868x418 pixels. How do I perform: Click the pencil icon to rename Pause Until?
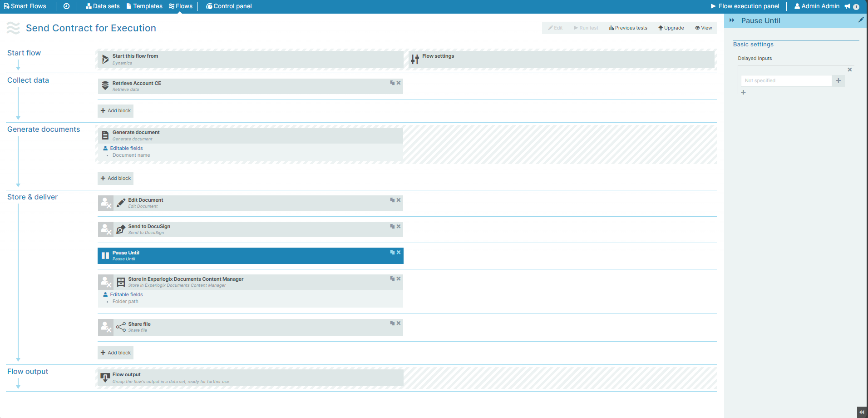coord(861,20)
